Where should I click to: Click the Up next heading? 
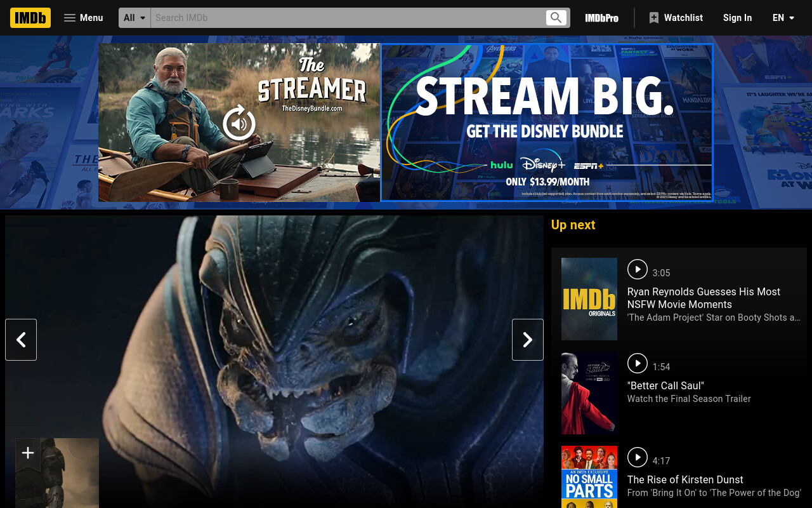pos(573,225)
